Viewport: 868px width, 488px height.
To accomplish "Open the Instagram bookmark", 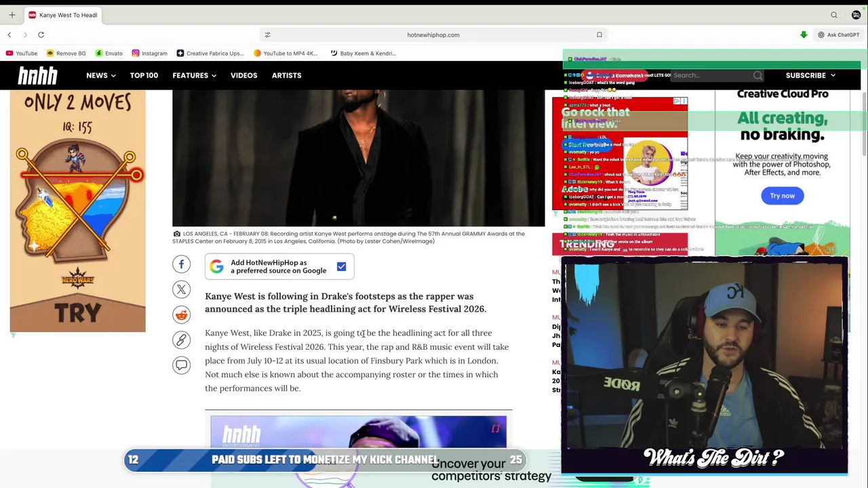I will point(150,54).
